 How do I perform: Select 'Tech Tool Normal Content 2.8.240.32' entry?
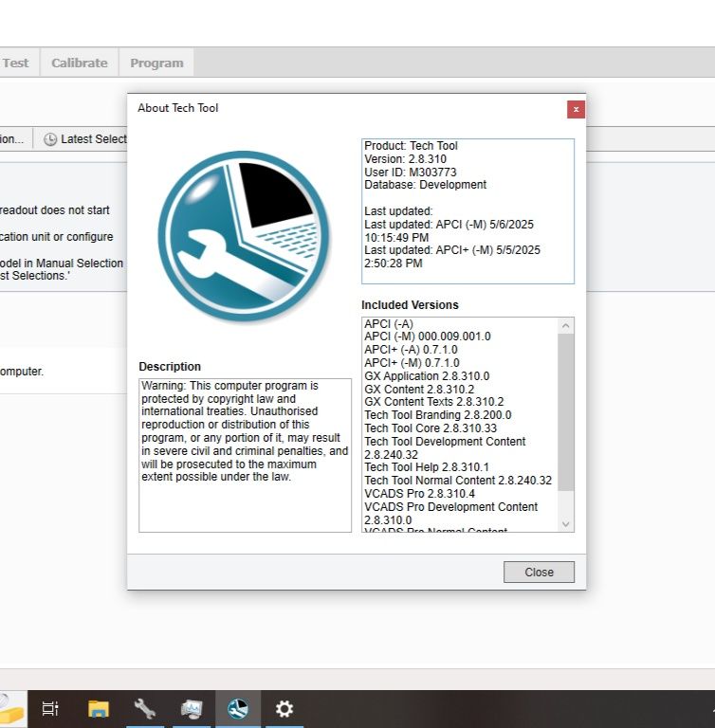pos(458,481)
